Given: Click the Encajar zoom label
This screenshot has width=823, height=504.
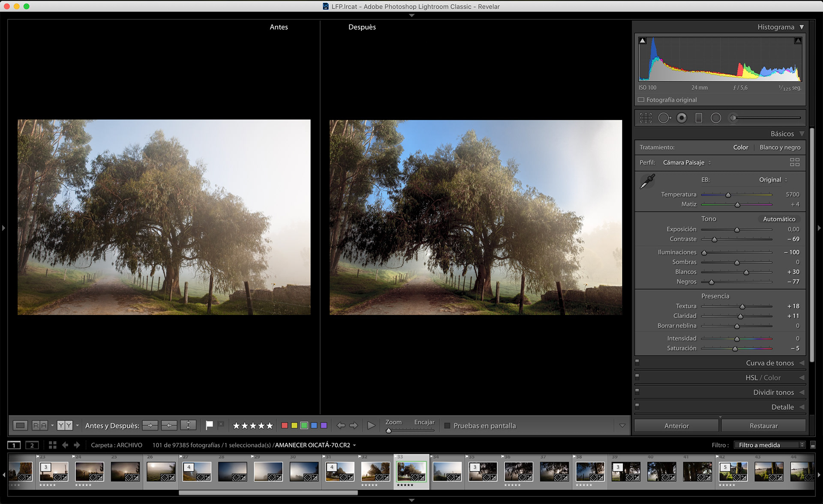Looking at the screenshot, I should tap(424, 422).
